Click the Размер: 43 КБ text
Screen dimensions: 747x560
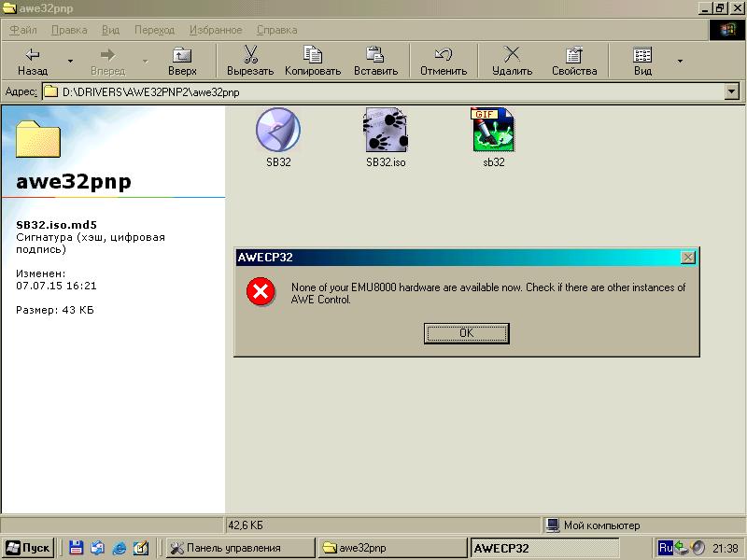pos(55,310)
